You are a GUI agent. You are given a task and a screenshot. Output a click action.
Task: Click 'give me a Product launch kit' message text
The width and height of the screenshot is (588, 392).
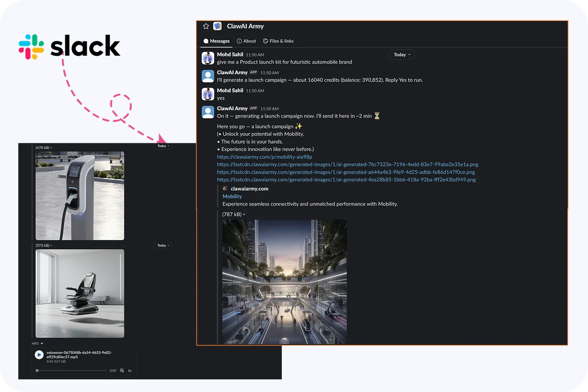pos(284,62)
